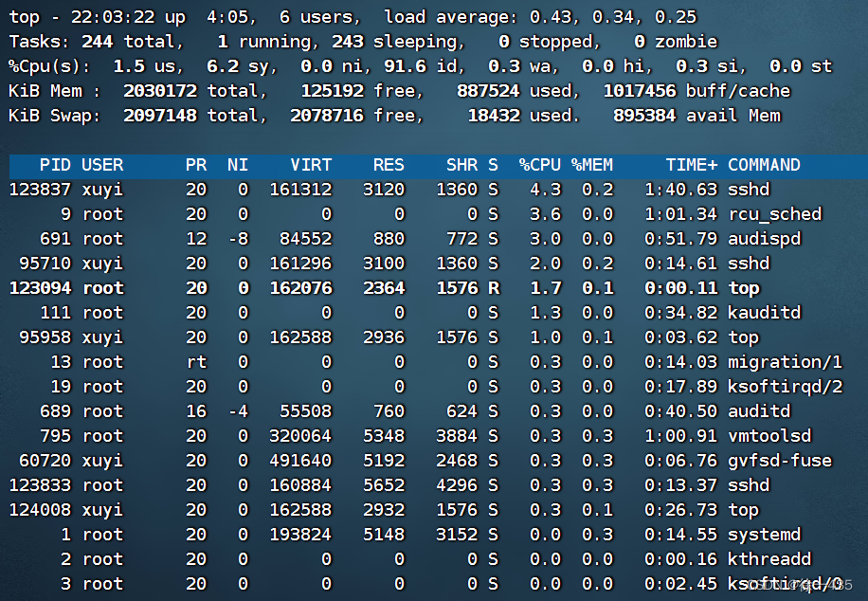Select PID 123833 in the list
The image size is (868, 601).
(40, 485)
